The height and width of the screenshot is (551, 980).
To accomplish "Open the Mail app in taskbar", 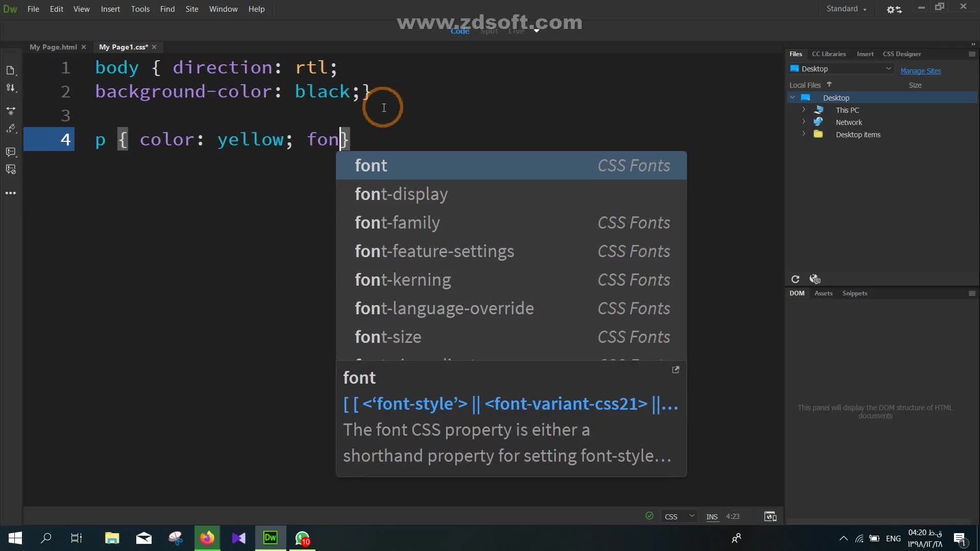I will (x=144, y=538).
